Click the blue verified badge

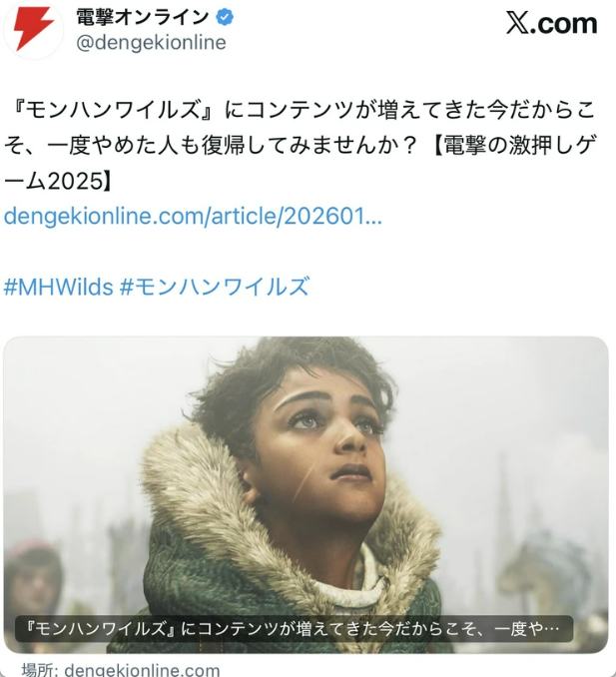tap(225, 18)
